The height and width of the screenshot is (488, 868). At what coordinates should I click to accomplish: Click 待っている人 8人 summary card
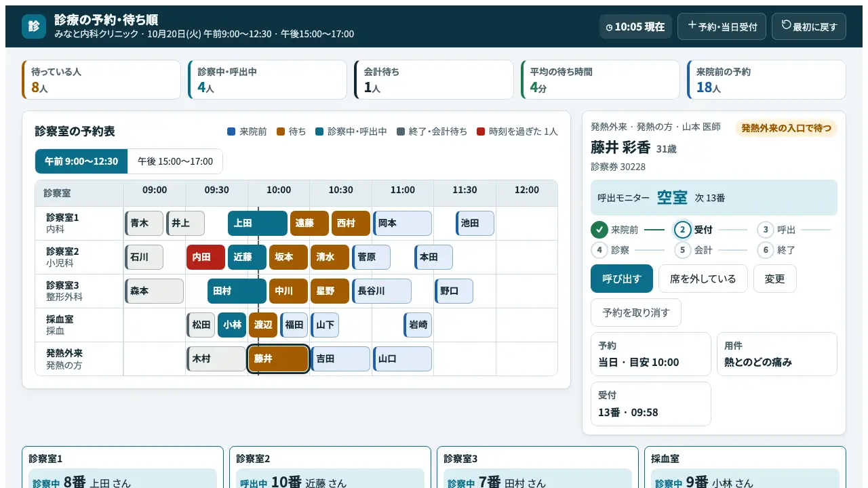[x=101, y=80]
